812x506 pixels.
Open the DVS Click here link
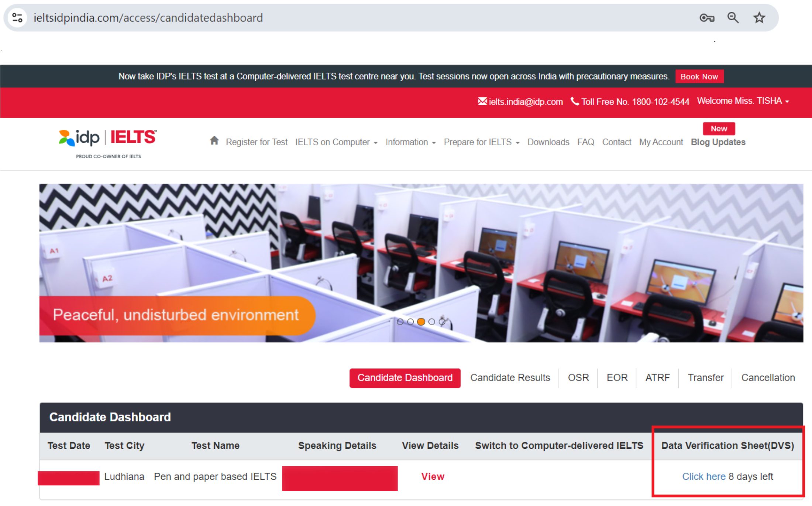click(x=703, y=476)
